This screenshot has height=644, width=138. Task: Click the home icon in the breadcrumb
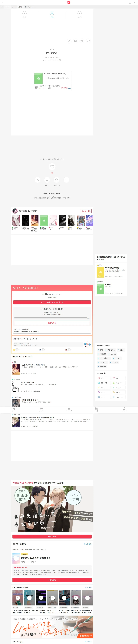click(2, 7)
